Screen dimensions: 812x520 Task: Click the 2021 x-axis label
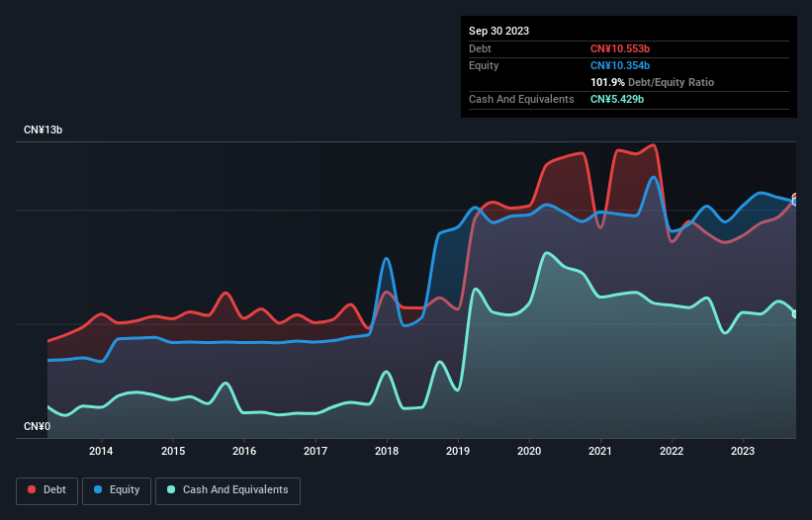pyautogui.click(x=600, y=451)
